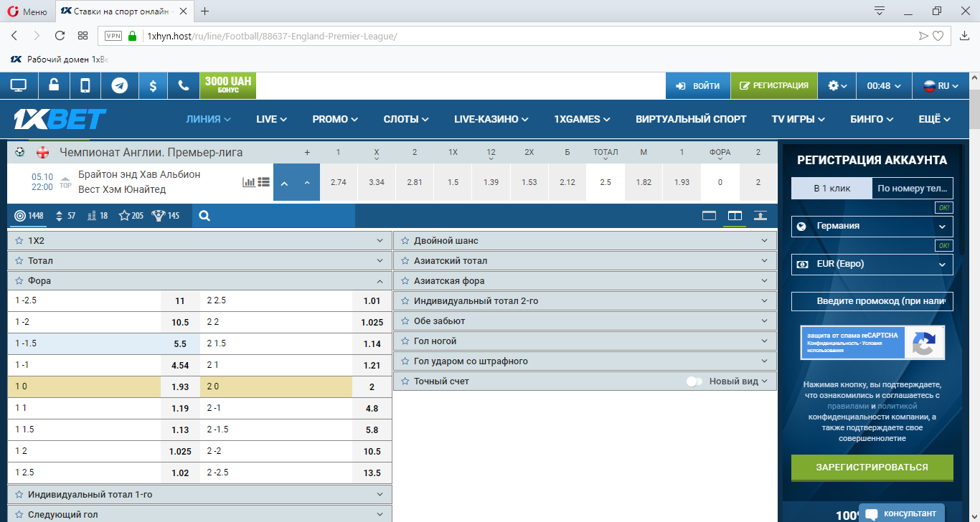The width and height of the screenshot is (980, 522).
Task: Select handicap 2 0 odds 2
Action: coord(372,386)
